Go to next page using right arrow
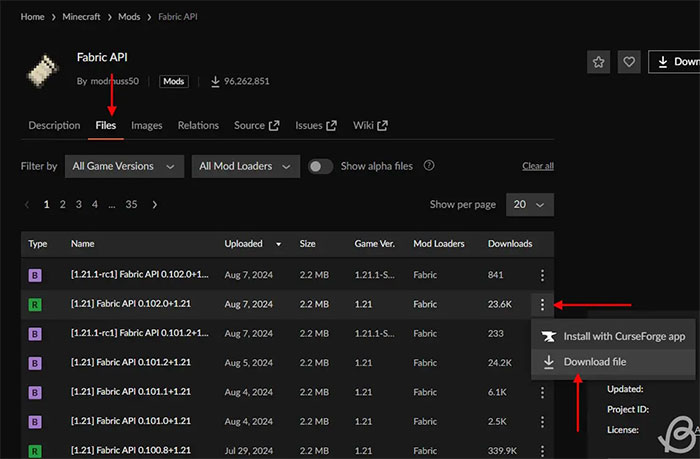Viewport: 700px width, 459px height. [x=154, y=204]
